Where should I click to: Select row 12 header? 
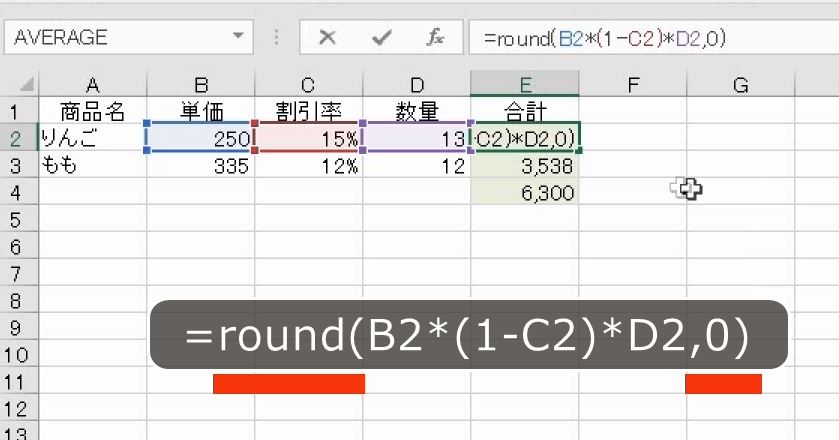(19, 408)
